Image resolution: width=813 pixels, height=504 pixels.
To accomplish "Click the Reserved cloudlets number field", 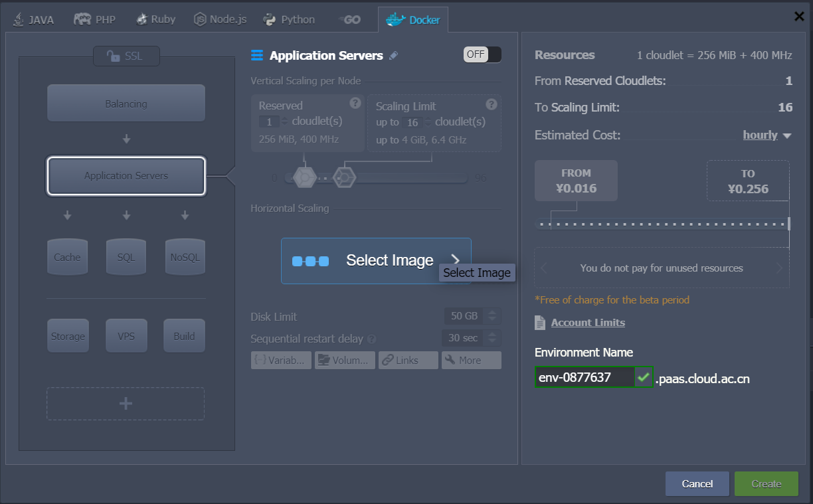I will coord(270,122).
